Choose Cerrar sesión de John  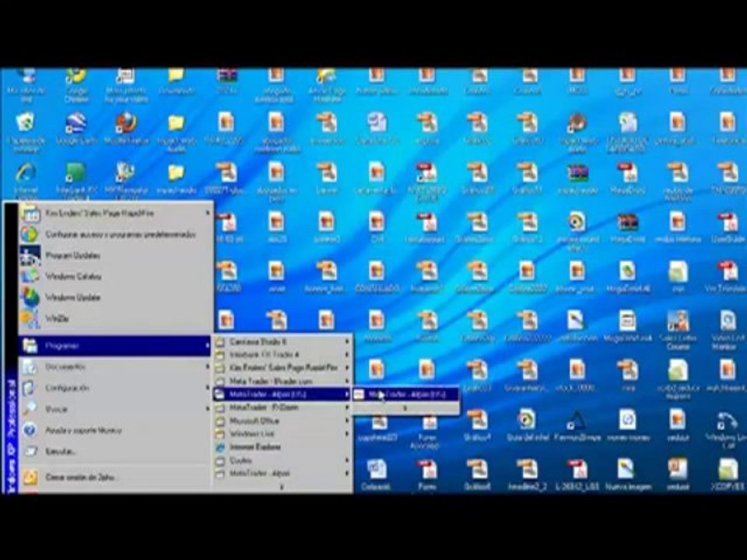coord(115,477)
